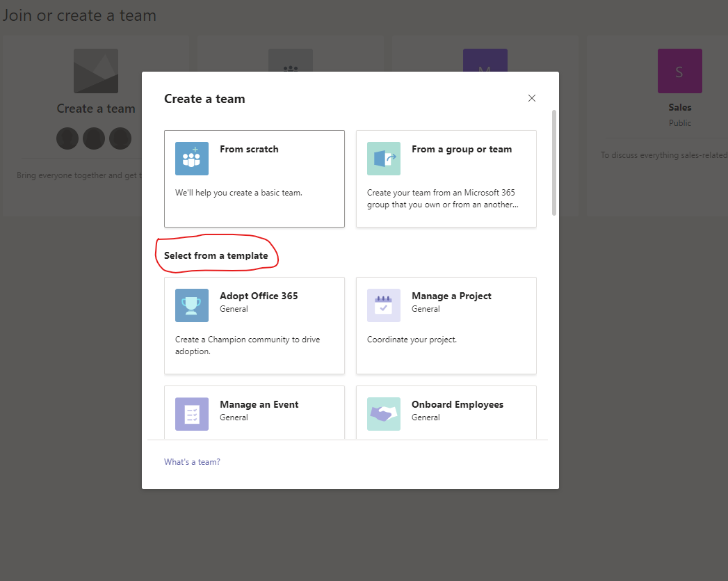The image size is (728, 581).
Task: Click the Onboard Employees handshake icon
Action: (384, 414)
